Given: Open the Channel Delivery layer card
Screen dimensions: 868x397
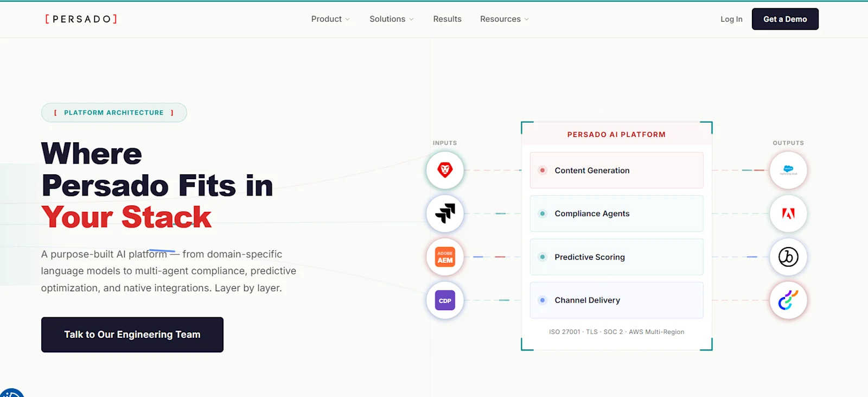Looking at the screenshot, I should pos(616,300).
